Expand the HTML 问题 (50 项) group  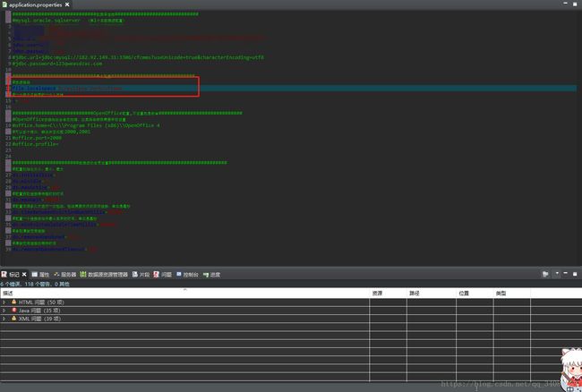pyautogui.click(x=4, y=303)
